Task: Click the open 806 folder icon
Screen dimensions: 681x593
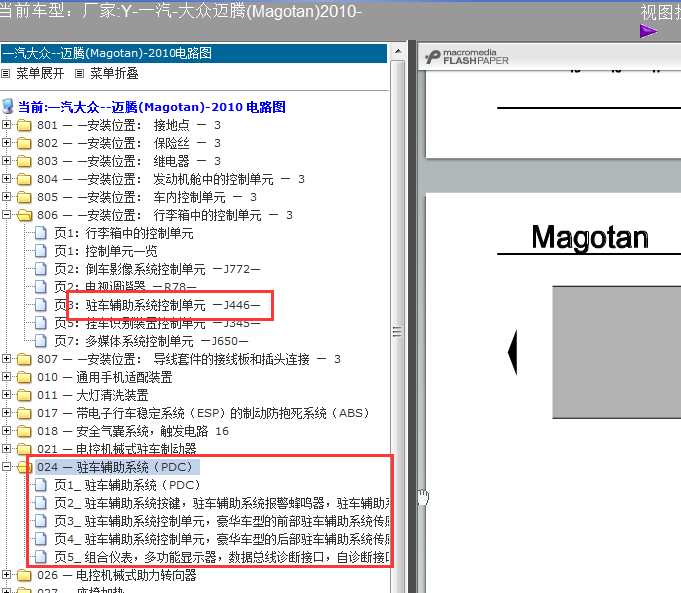Action: 24,215
